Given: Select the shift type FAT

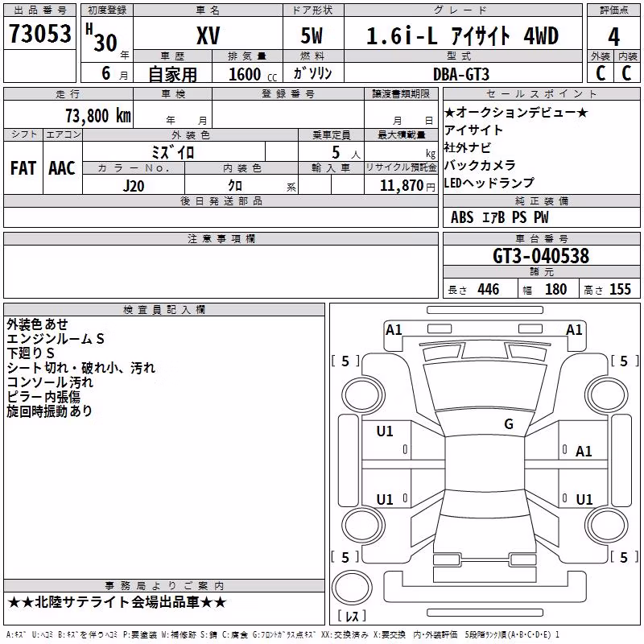Looking at the screenshot, I should 23,168.
